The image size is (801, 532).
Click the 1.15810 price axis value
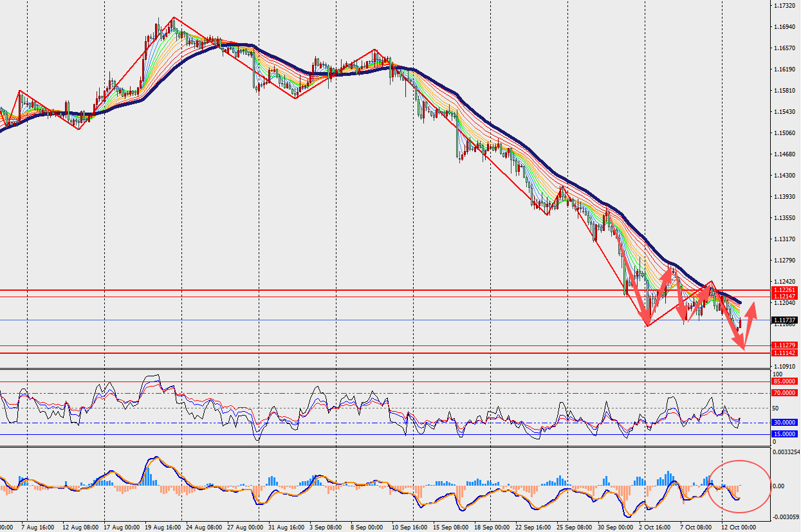(x=786, y=91)
